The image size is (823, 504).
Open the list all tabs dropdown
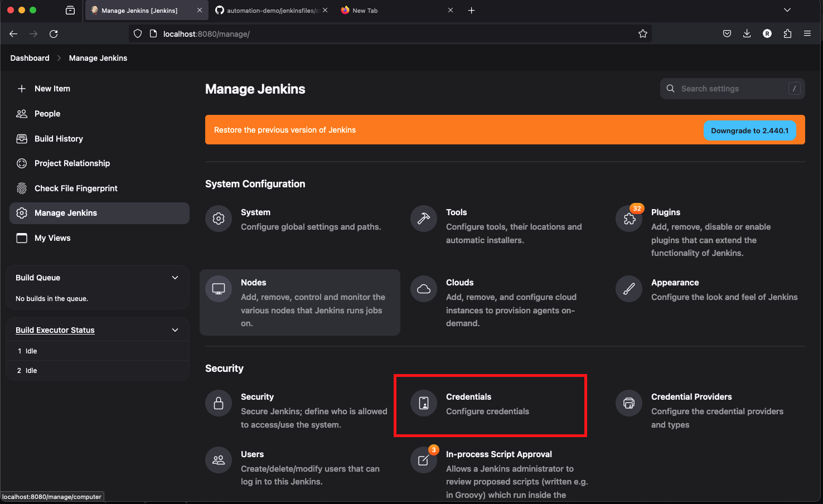click(787, 10)
